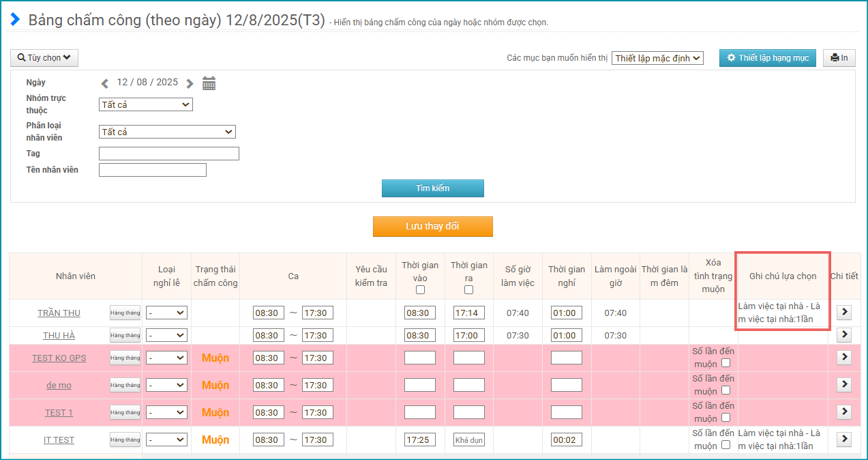Click the Tên nhân viên input field
The height and width of the screenshot is (460, 868).
(x=152, y=170)
